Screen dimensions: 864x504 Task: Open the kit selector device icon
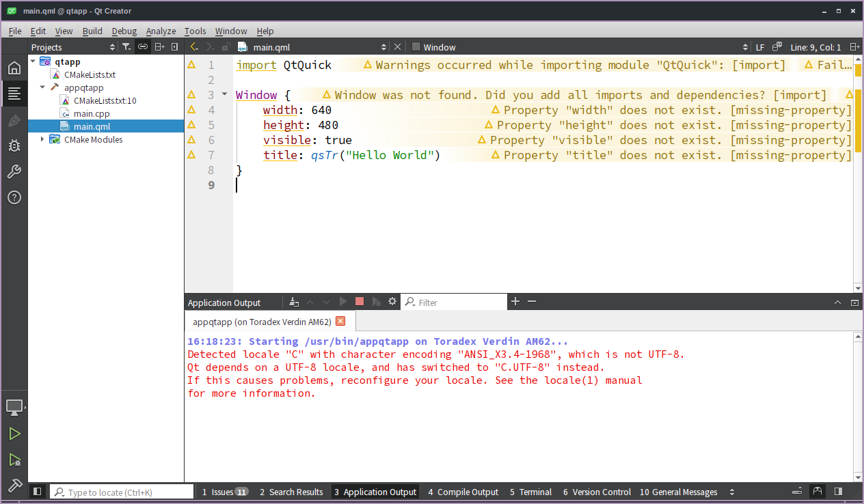coord(14,406)
